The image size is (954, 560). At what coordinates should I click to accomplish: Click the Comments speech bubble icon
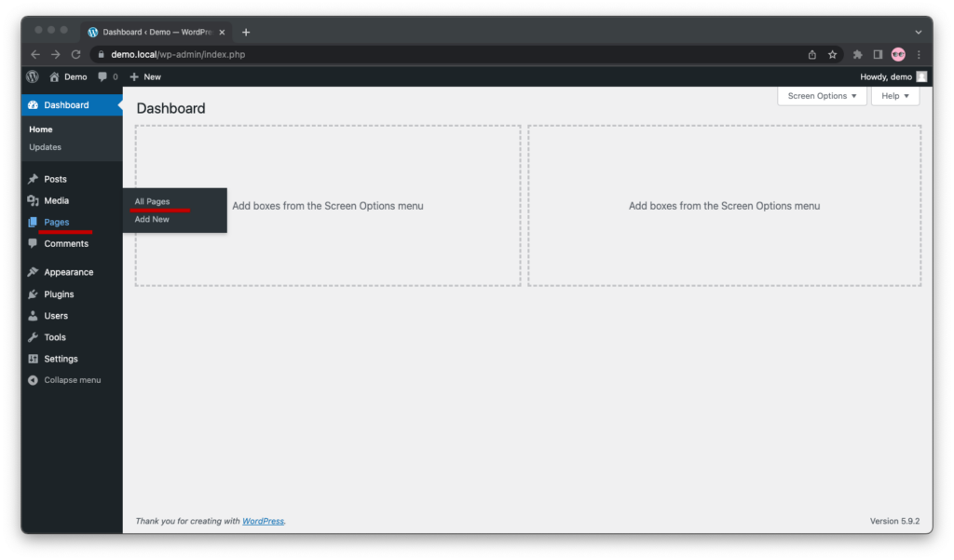(x=33, y=243)
